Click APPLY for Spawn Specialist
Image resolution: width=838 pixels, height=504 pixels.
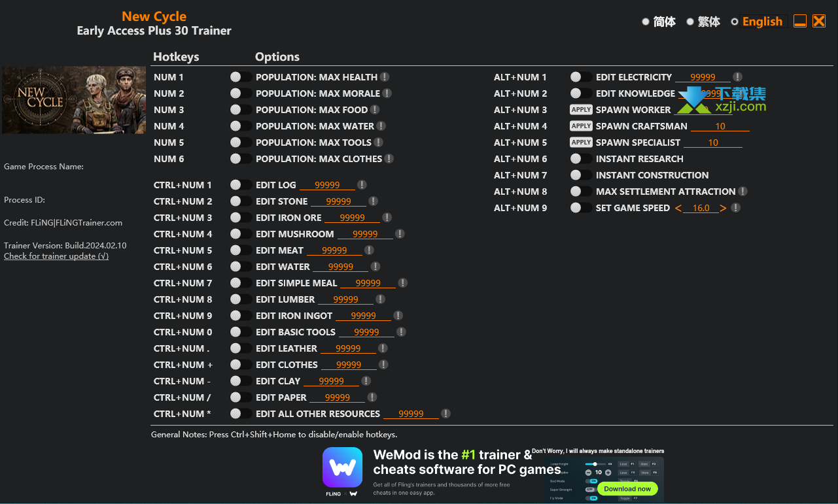coord(581,143)
